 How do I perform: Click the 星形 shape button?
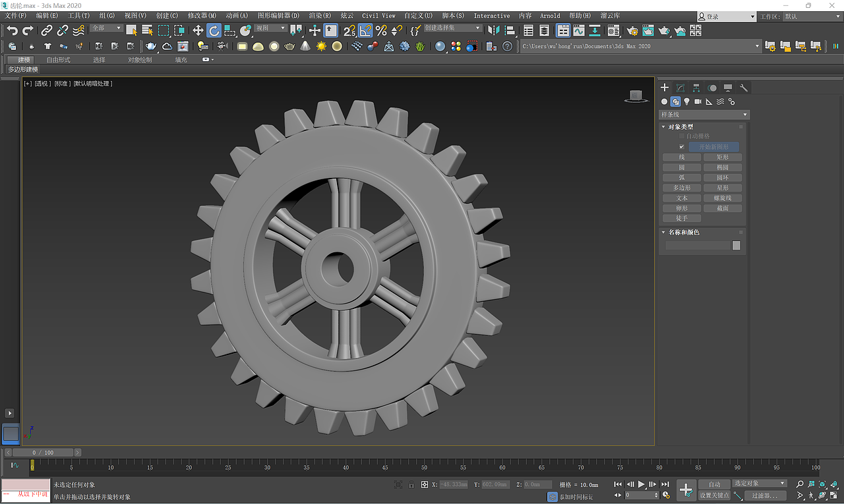click(x=723, y=188)
